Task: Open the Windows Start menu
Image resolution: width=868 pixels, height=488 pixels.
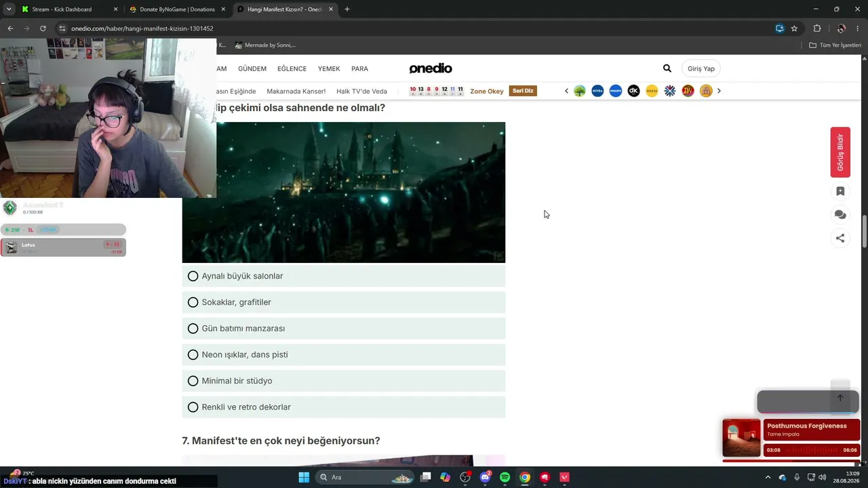Action: pos(304,477)
